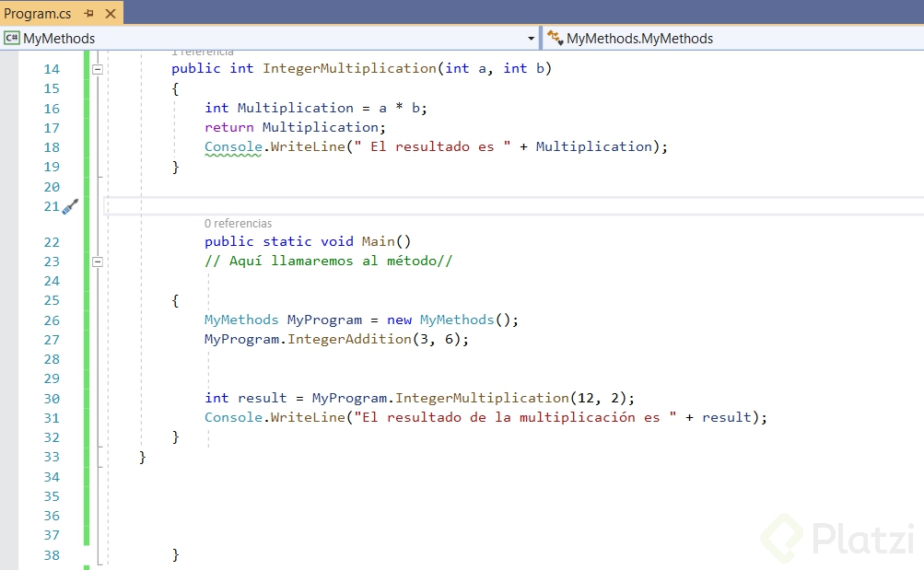This screenshot has height=570, width=924.
Task: Click line number 38
Action: pos(52,555)
